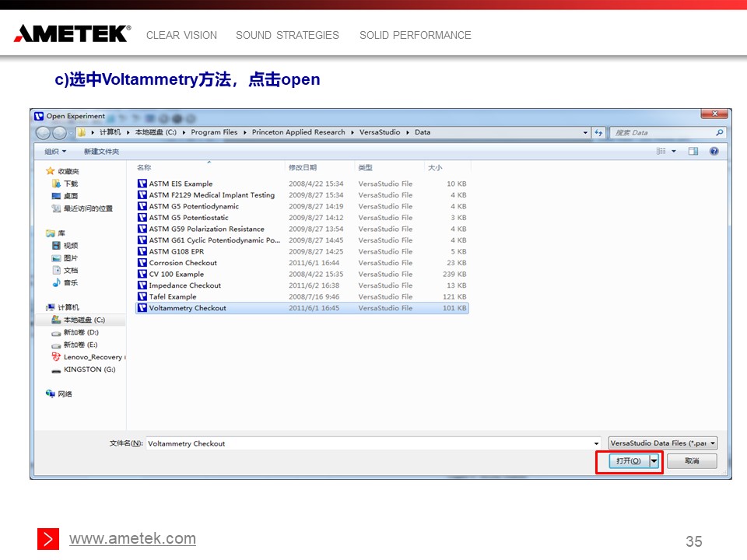The image size is (747, 560).
Task: Click Princeton Applied Research in the breadcrumb
Action: [x=298, y=132]
